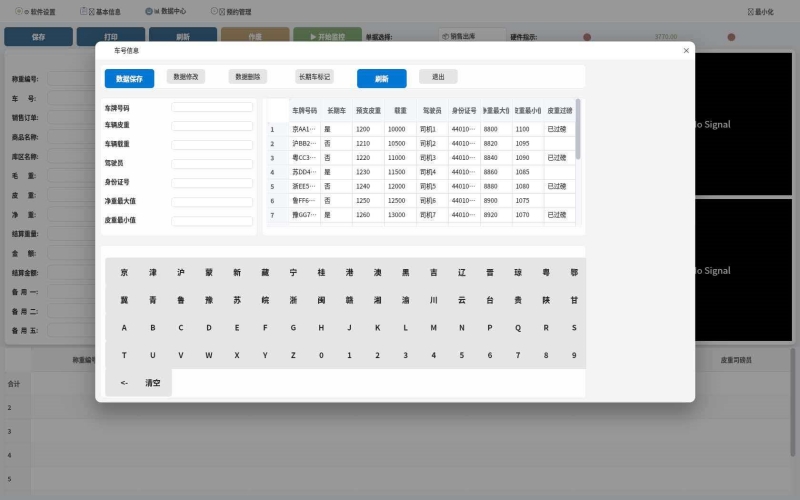Viewport: 800px width, 500px height.
Task: Clear input with the 清空 key
Action: (153, 383)
